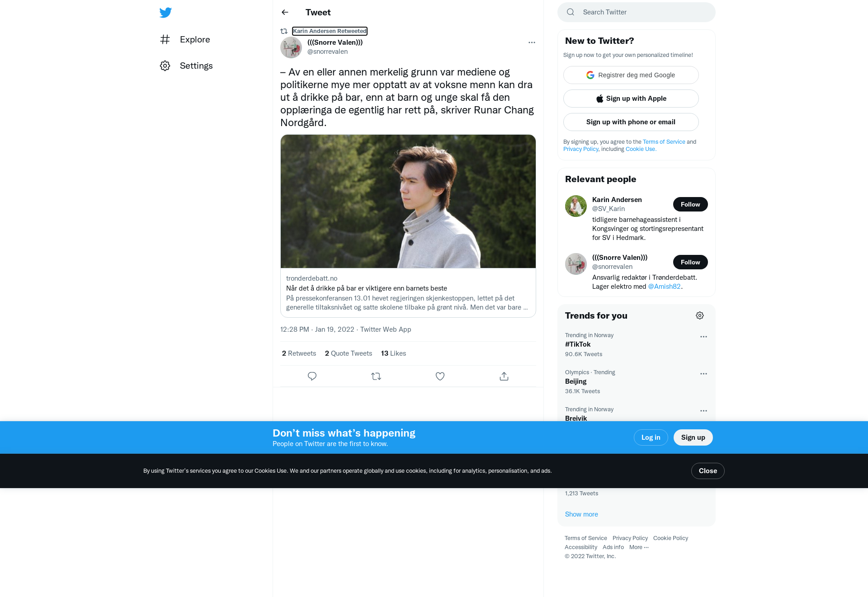This screenshot has height=597, width=868.
Task: Go back using the arrow icon
Action: tap(285, 12)
